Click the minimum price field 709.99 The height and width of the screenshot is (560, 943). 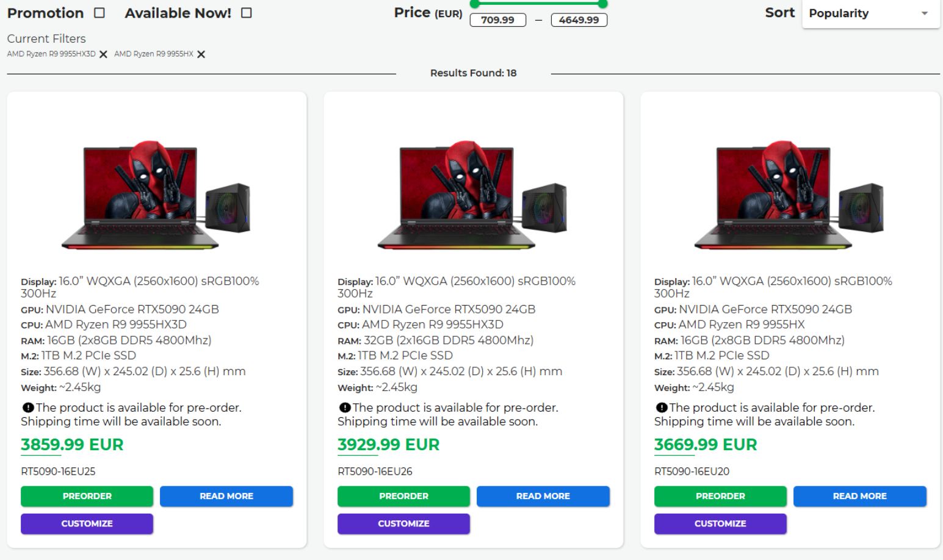click(497, 20)
